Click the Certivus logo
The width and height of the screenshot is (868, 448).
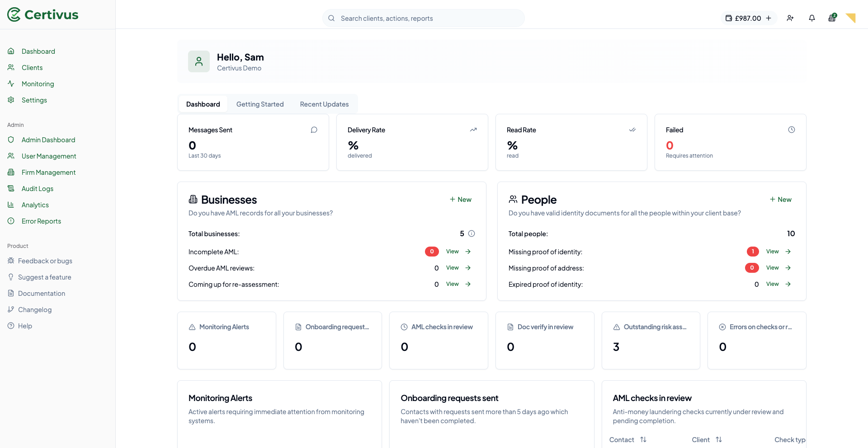pyautogui.click(x=43, y=14)
